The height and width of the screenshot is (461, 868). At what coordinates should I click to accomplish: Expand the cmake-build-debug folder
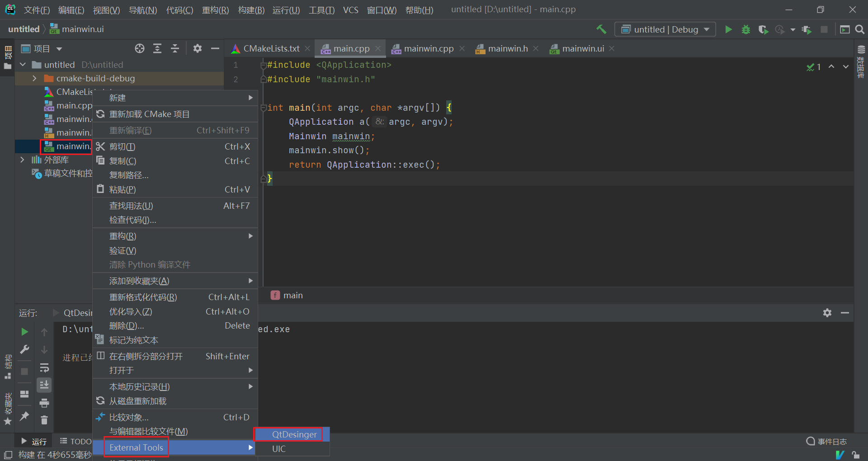[x=34, y=78]
